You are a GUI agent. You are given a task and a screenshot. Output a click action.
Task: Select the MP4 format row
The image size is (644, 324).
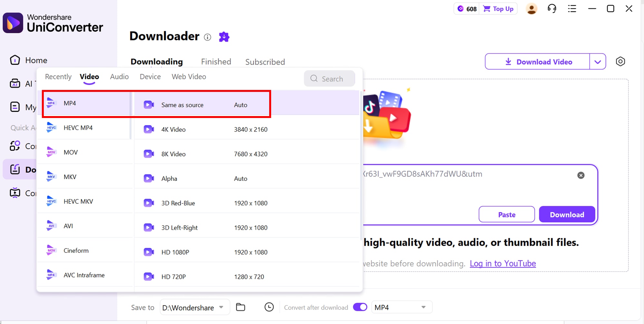[85, 103]
